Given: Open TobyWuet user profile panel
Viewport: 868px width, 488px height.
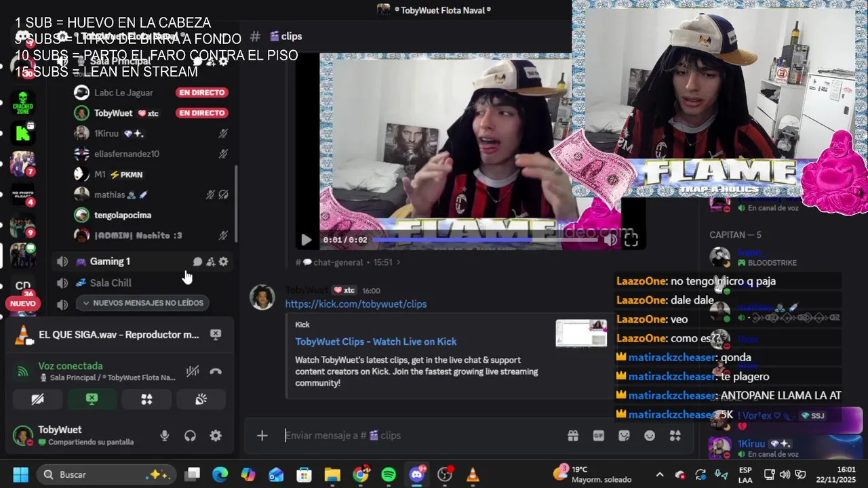Looking at the screenshot, I should 75,435.
